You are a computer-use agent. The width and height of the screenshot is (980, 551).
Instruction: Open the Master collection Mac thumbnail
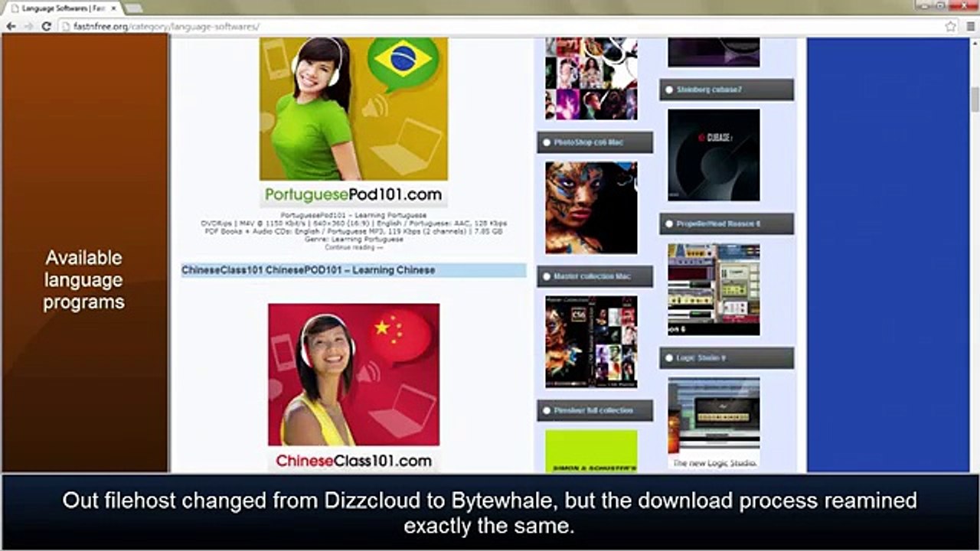(x=591, y=341)
